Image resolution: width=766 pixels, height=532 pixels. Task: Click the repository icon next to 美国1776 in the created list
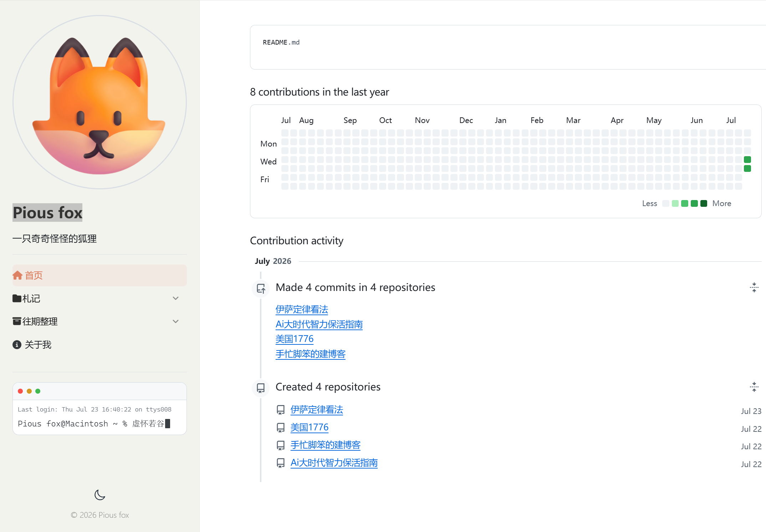coord(281,428)
